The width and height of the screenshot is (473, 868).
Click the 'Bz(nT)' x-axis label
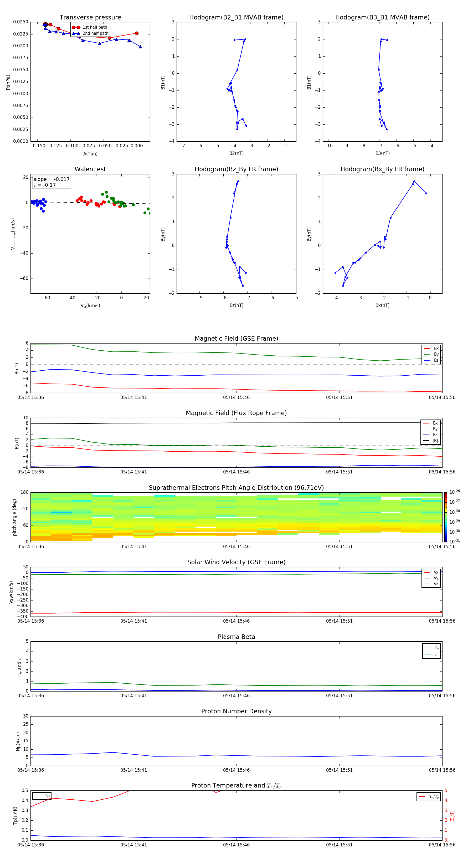236,306
